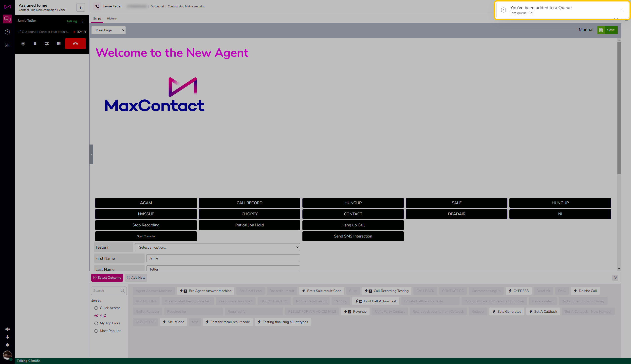
Task: Click Stop Recording script button
Action: coord(146,225)
